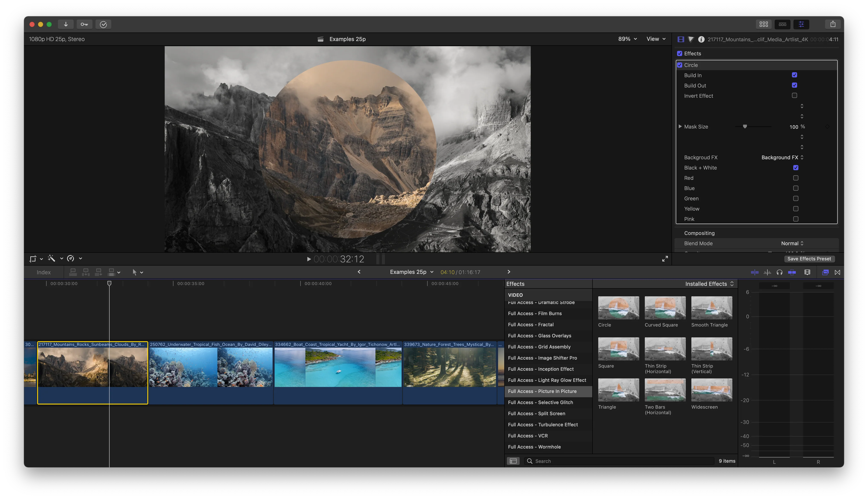Image resolution: width=868 pixels, height=499 pixels.
Task: Open Examples 25p project dropdown in timeline
Action: coord(412,272)
